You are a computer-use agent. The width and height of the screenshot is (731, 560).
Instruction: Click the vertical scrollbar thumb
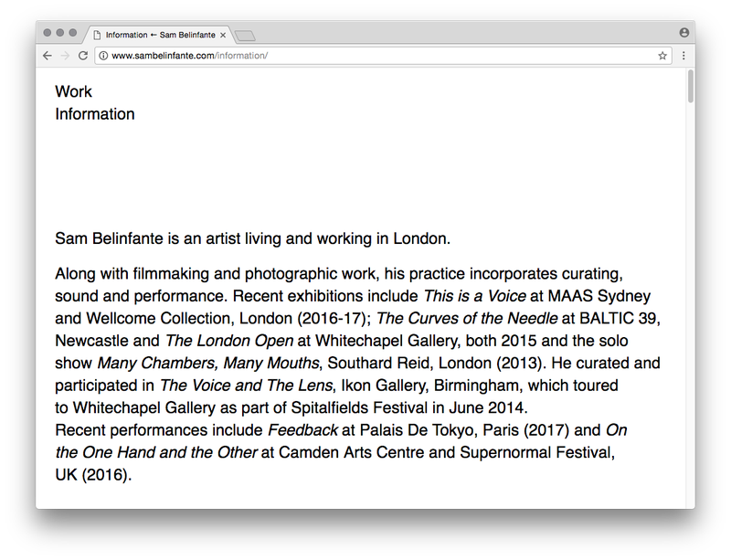point(691,86)
